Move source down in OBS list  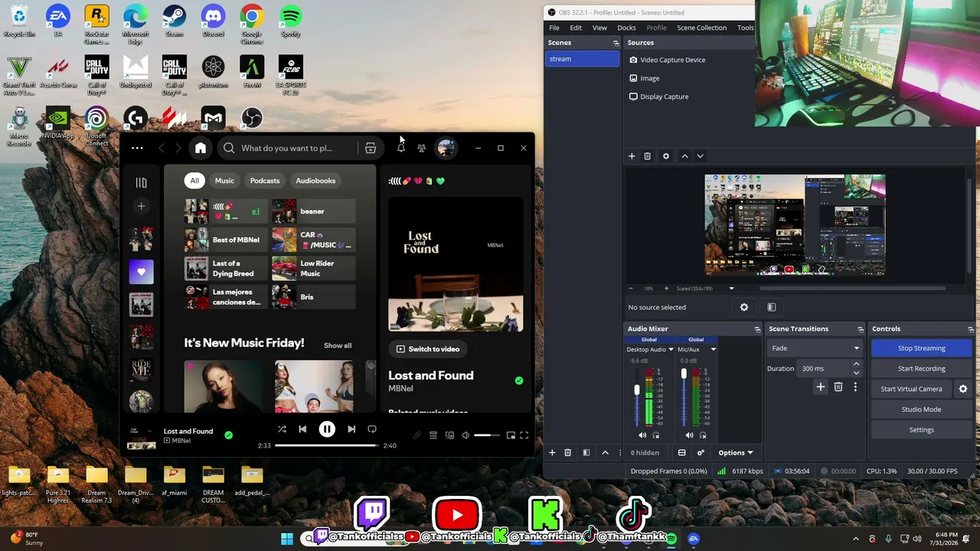pos(700,156)
